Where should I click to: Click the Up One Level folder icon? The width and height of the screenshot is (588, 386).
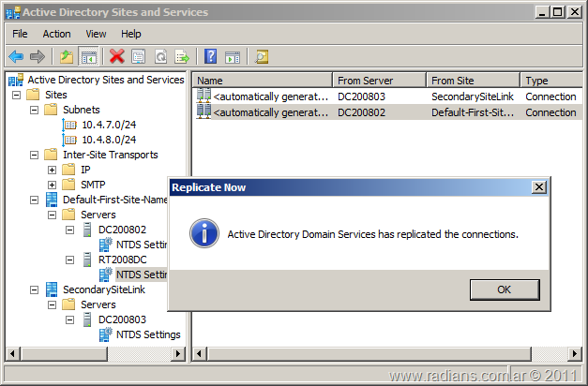67,57
